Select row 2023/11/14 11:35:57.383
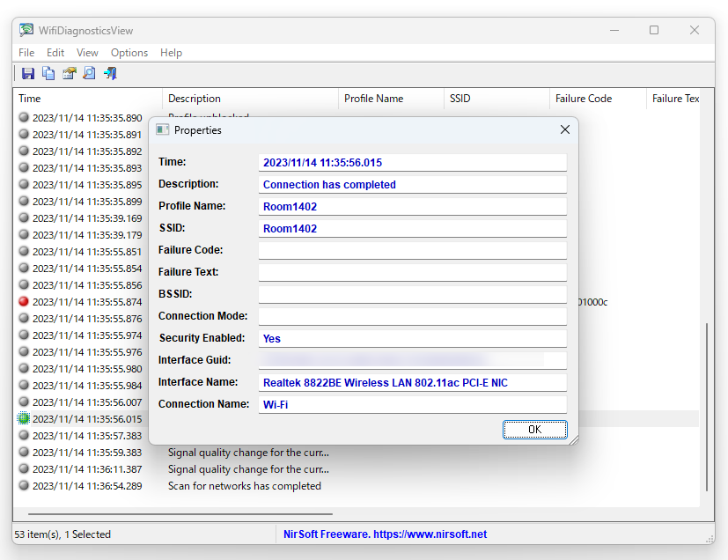The height and width of the screenshot is (560, 728). click(x=87, y=436)
